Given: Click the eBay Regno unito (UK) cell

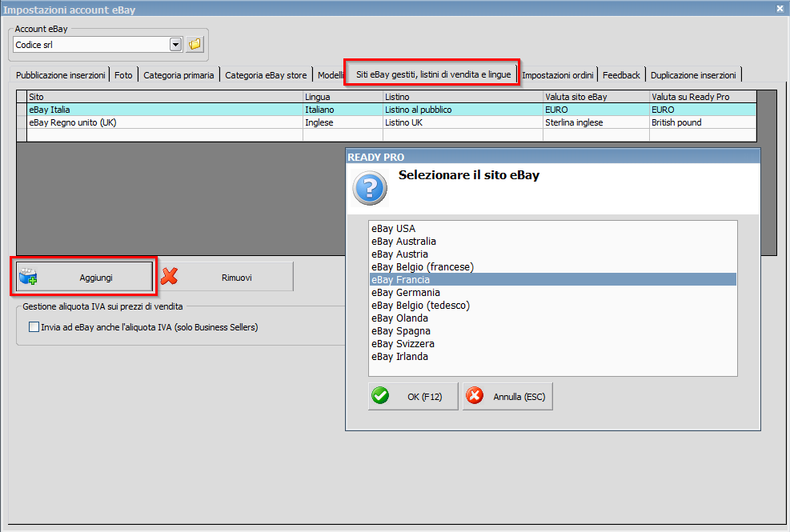Looking at the screenshot, I should (165, 122).
